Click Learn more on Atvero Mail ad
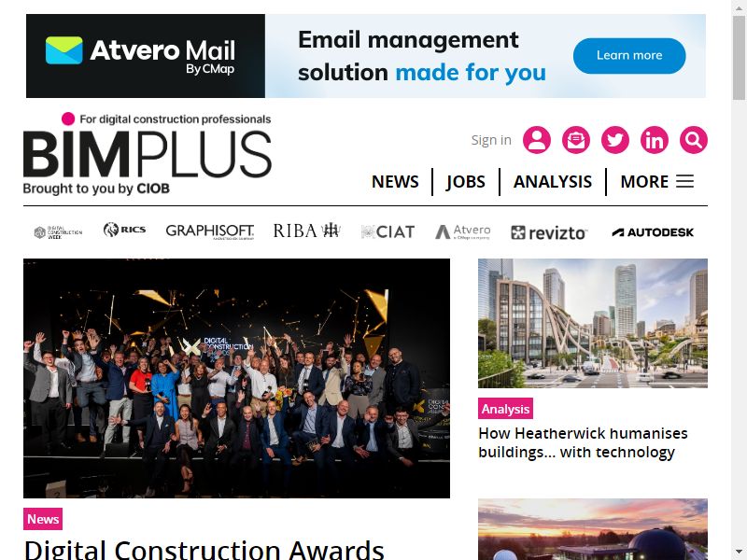Image resolution: width=747 pixels, height=560 pixels. [629, 56]
